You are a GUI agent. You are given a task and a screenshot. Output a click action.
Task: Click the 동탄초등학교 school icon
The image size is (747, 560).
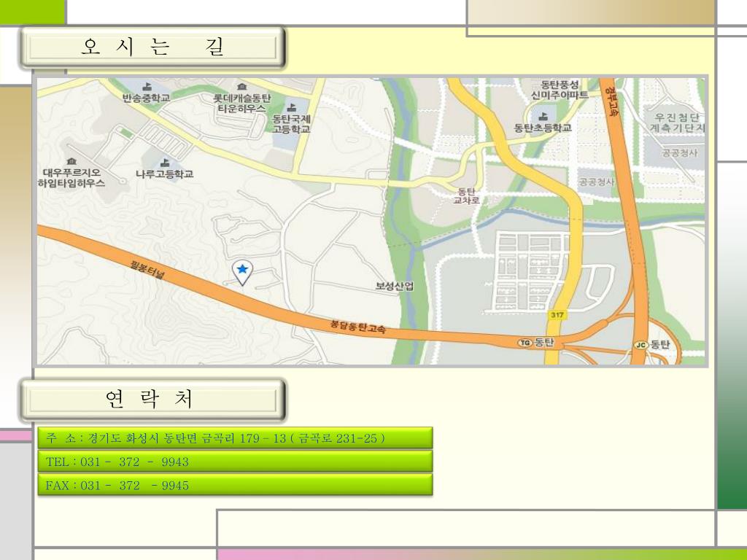(543, 116)
